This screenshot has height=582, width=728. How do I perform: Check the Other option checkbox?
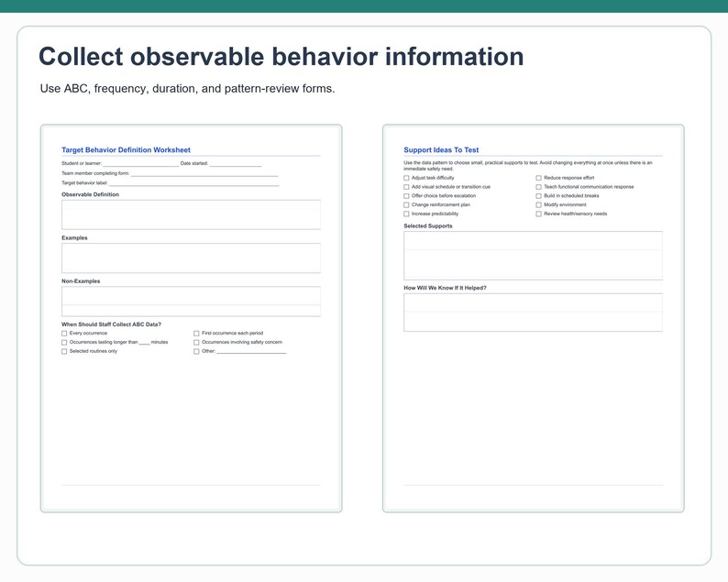click(x=196, y=351)
